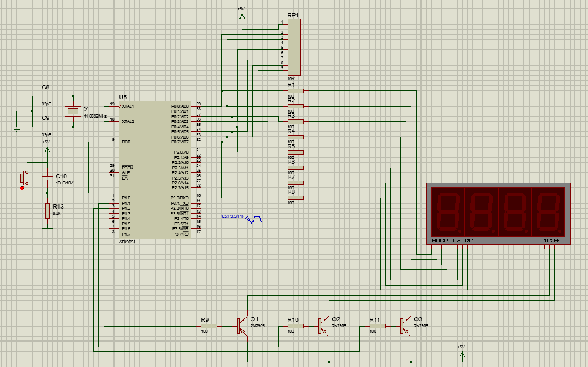Click the 11.0592MHz crystal value label

click(95, 116)
